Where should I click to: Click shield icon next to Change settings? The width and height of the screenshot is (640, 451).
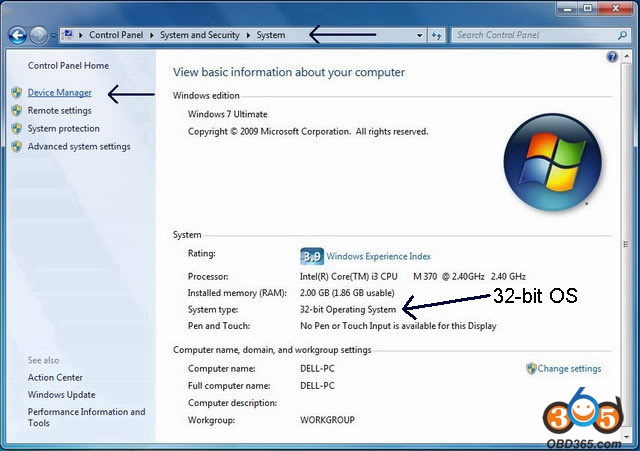click(531, 369)
